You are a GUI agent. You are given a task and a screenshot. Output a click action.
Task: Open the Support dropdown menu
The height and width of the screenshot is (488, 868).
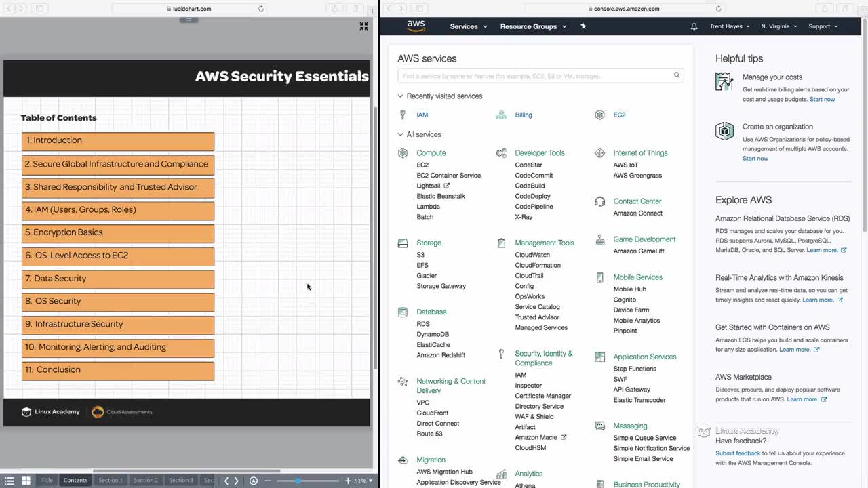823,26
